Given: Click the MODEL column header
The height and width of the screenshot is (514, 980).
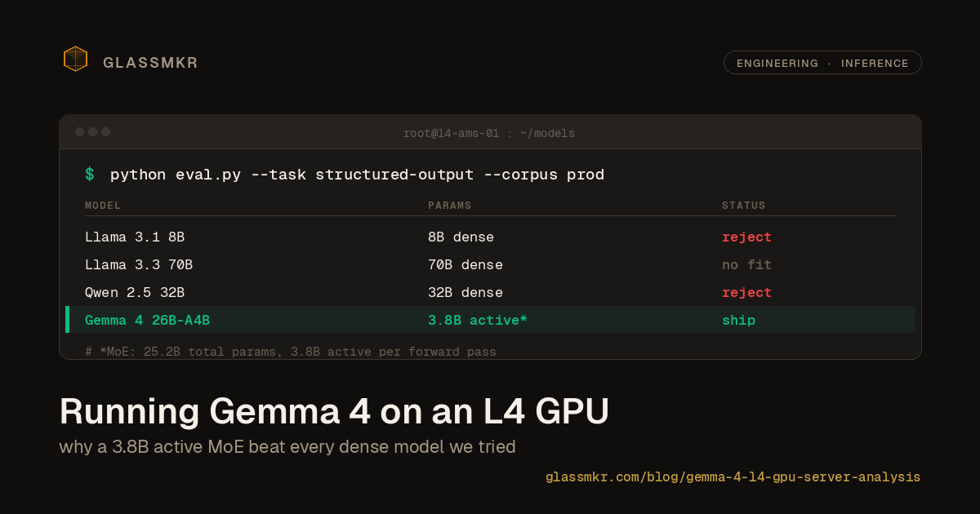Looking at the screenshot, I should pos(103,206).
